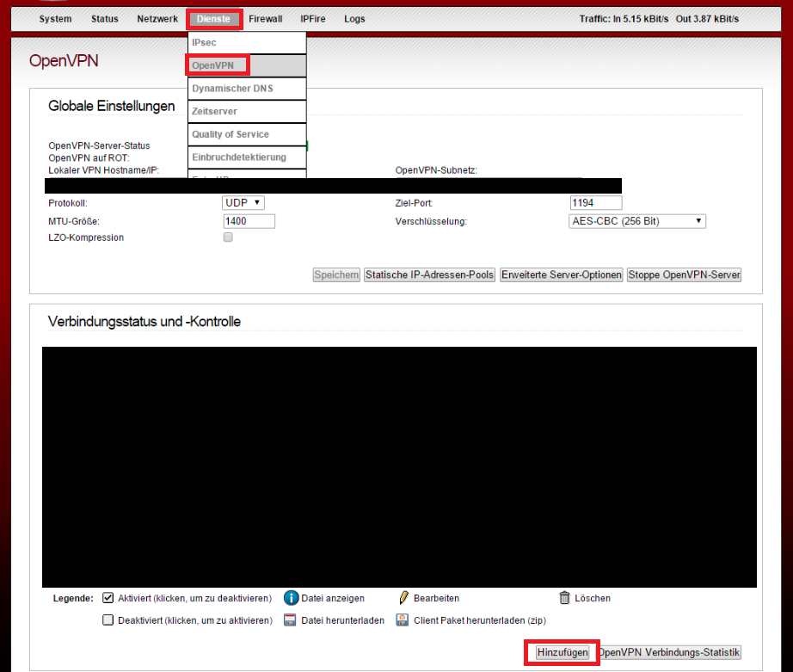Click the Datei herunterladen disk icon
This screenshot has width=793, height=672.
[x=290, y=620]
